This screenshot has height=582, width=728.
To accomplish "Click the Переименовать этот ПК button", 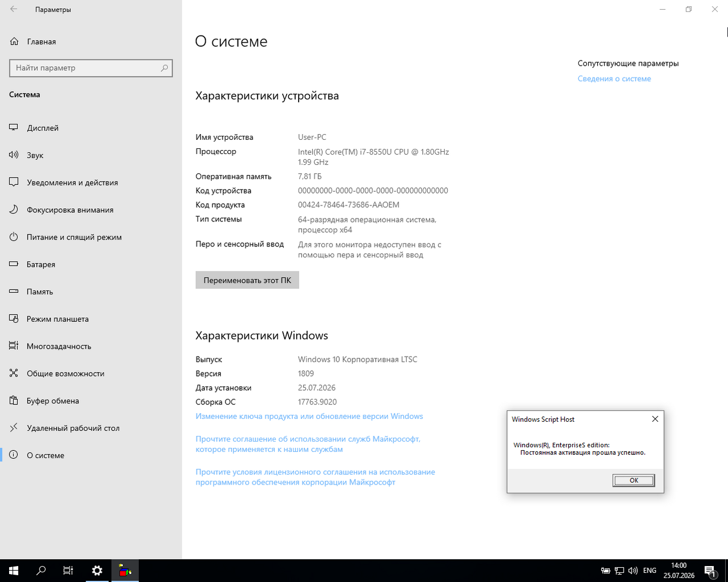I will coord(247,280).
